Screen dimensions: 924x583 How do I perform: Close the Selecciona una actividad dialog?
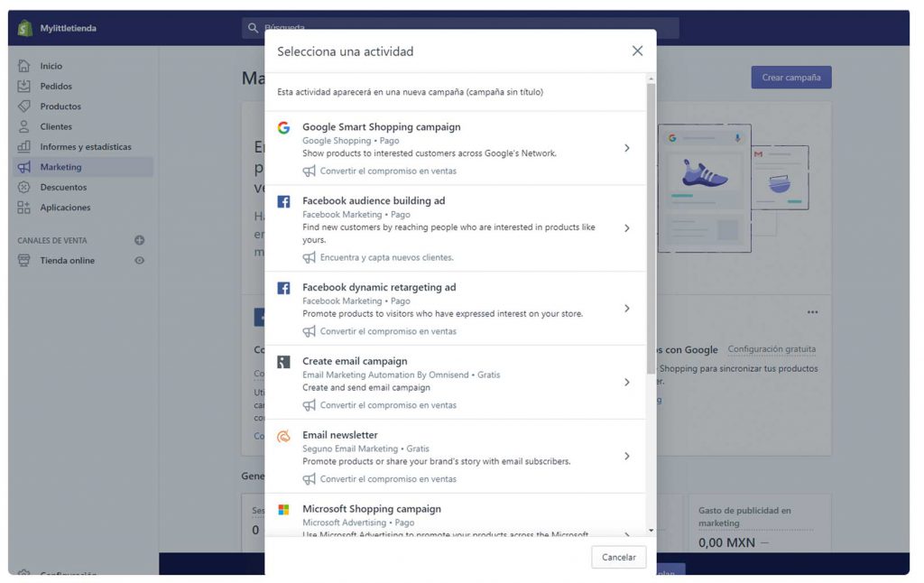[637, 51]
